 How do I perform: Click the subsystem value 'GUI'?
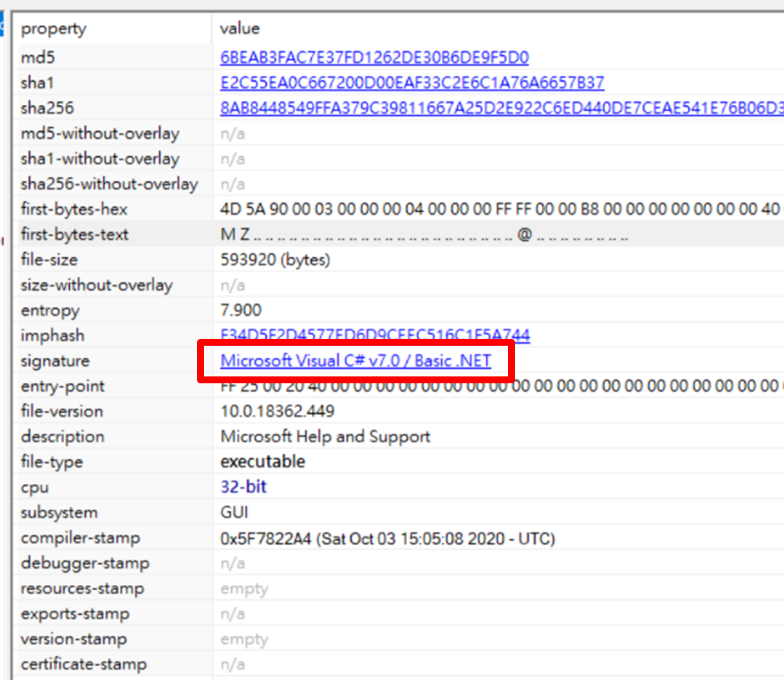[x=234, y=513]
